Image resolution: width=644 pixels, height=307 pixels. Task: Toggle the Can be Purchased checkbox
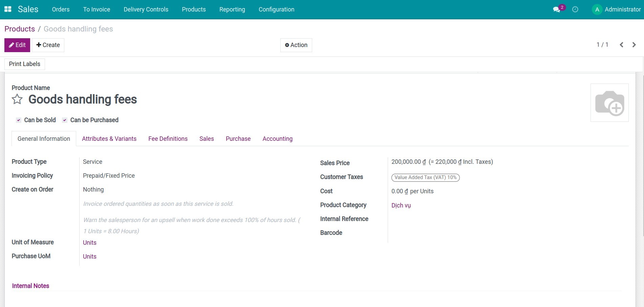[64, 120]
